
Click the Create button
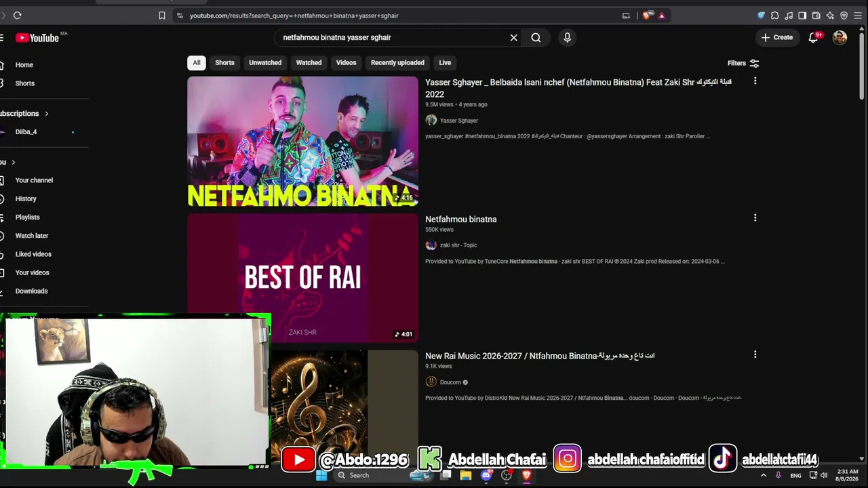pyautogui.click(x=776, y=38)
